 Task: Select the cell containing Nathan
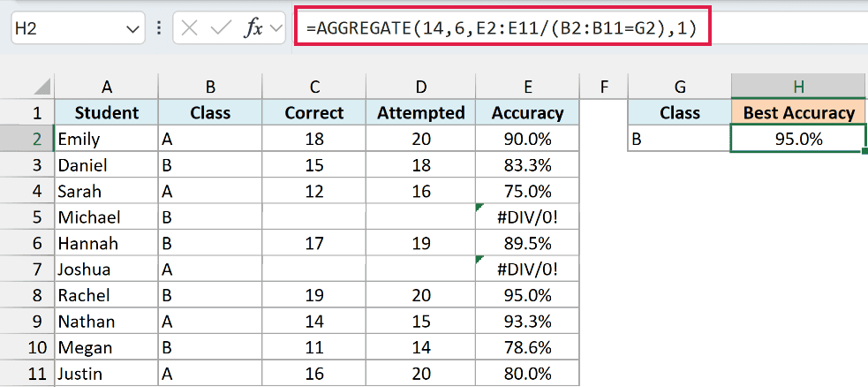click(x=106, y=321)
